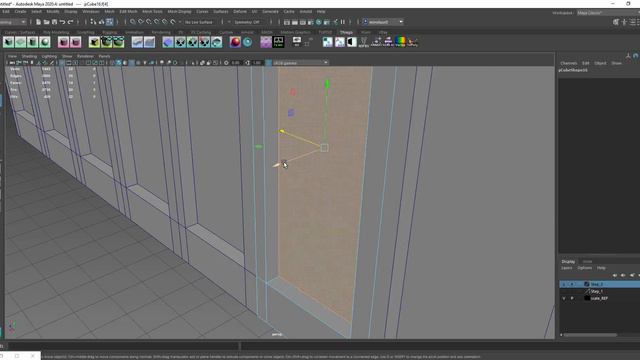Image resolution: width=640 pixels, height=360 pixels.
Task: Toggle playback P box of scale_REF layer
Action: tap(572, 298)
